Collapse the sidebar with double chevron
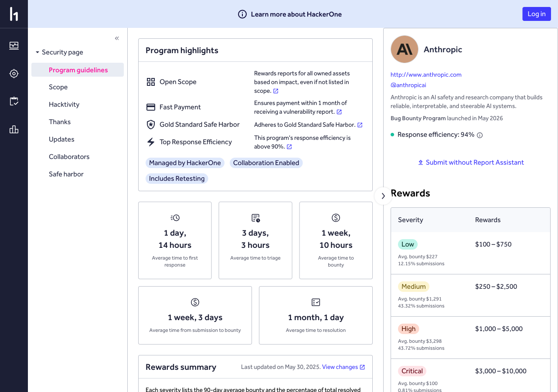558x392 pixels. click(117, 38)
